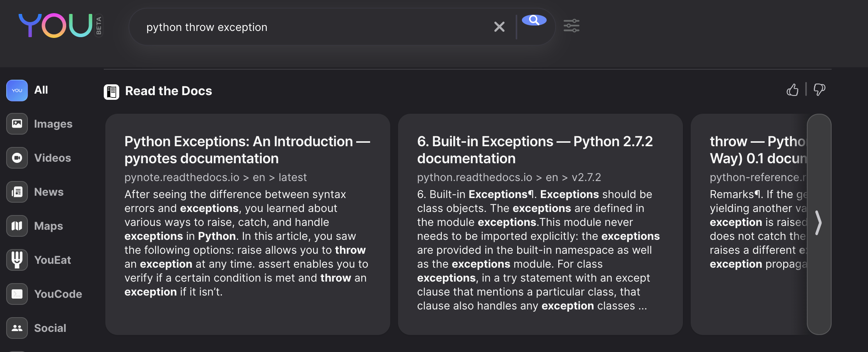Image resolution: width=868 pixels, height=352 pixels.
Task: Thumbs up the Read the Docs results
Action: point(793,90)
